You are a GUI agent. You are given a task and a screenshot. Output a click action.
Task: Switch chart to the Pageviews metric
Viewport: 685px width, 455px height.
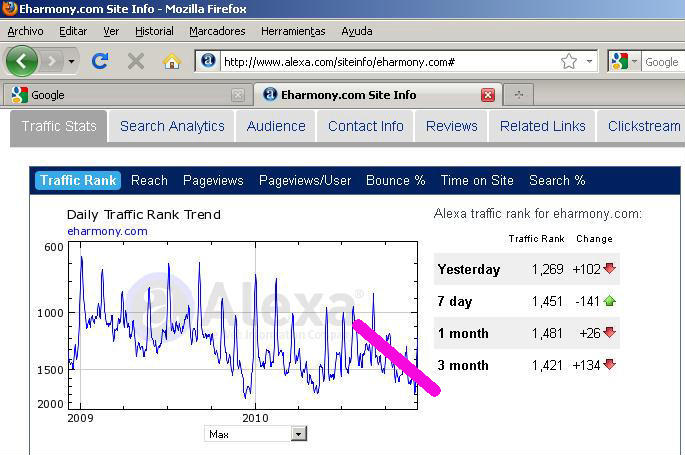[213, 180]
